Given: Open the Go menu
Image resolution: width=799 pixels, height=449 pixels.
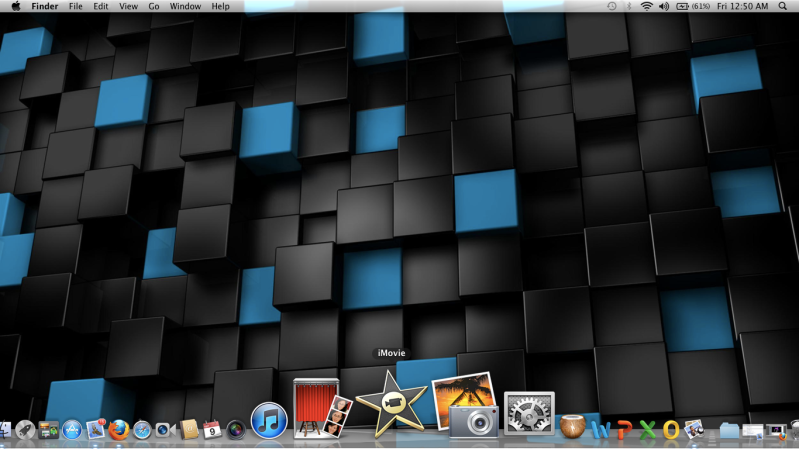Looking at the screenshot, I should 153,6.
